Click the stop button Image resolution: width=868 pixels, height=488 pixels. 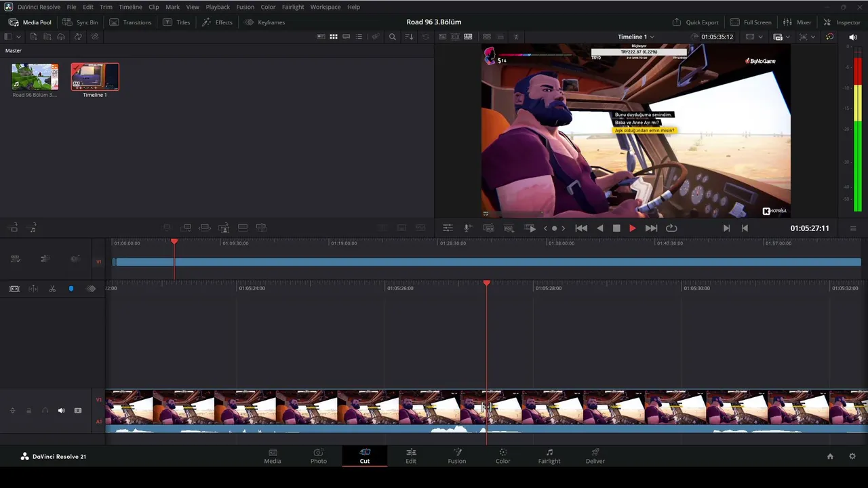tap(616, 228)
